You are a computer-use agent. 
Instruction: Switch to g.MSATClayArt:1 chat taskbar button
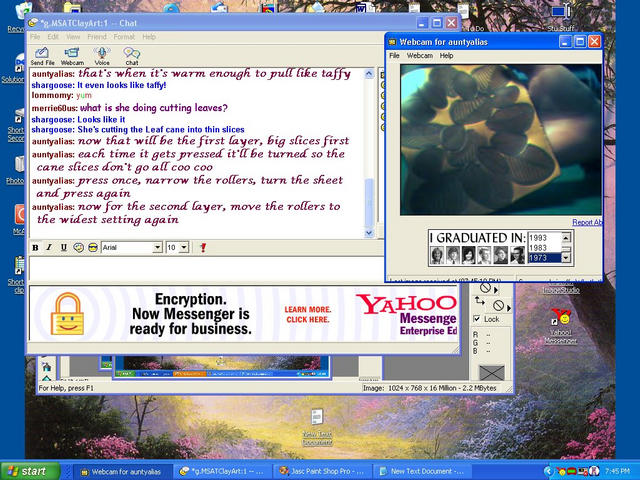[x=224, y=471]
